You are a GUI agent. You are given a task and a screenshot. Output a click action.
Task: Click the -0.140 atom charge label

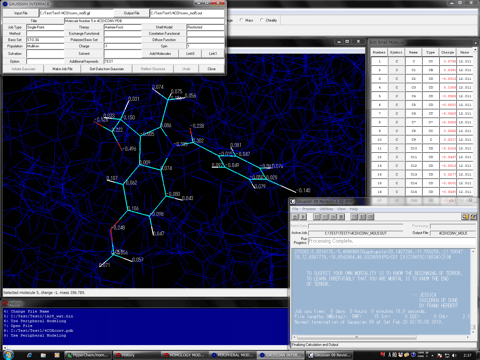point(303,190)
